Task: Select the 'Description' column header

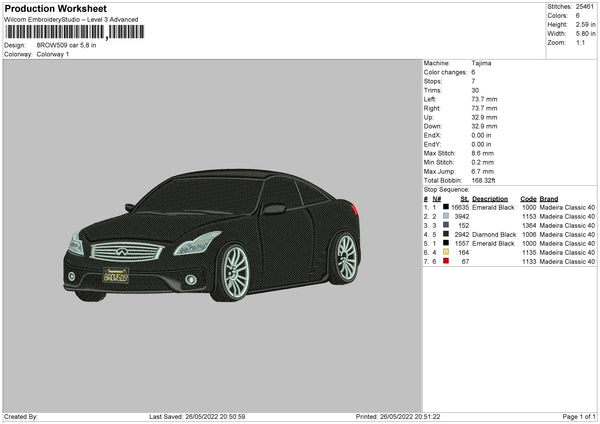Action: pos(490,199)
